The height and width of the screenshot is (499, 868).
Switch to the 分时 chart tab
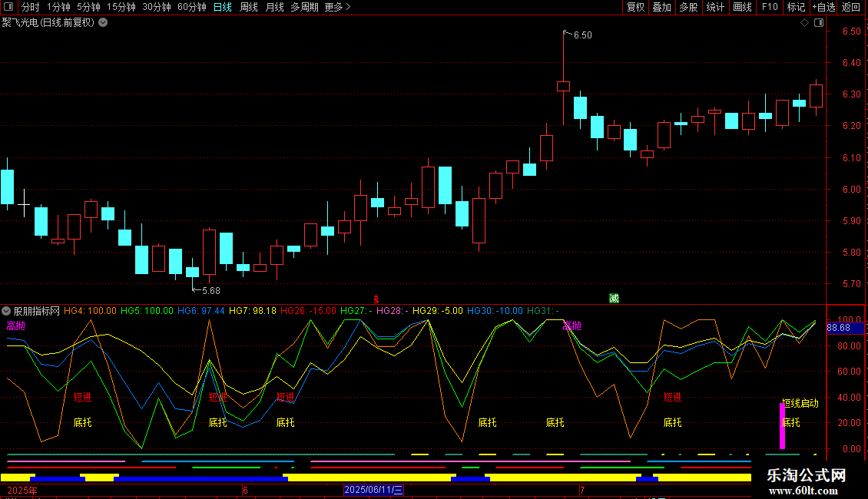31,7
